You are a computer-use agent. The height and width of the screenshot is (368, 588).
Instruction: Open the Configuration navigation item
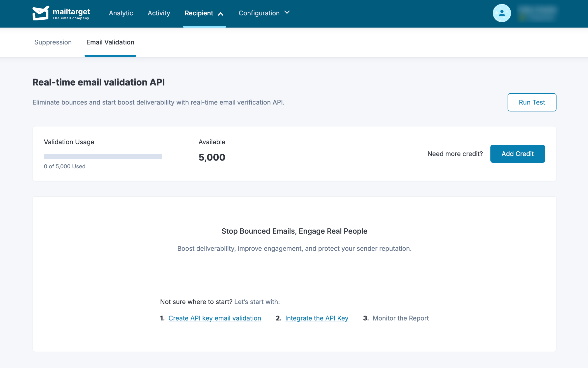pos(259,13)
